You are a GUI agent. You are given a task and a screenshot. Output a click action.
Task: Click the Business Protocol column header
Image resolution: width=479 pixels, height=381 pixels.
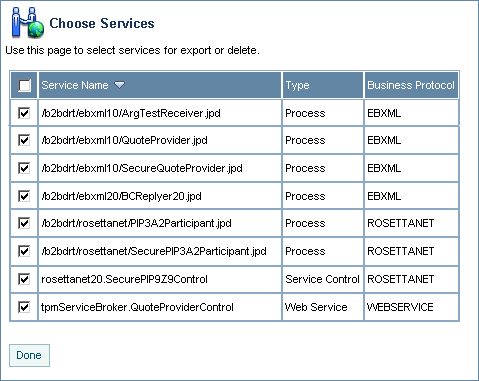coord(411,85)
